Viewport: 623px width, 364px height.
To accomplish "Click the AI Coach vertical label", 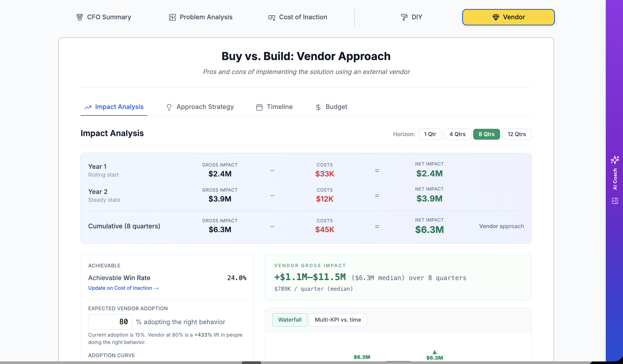I will (615, 179).
